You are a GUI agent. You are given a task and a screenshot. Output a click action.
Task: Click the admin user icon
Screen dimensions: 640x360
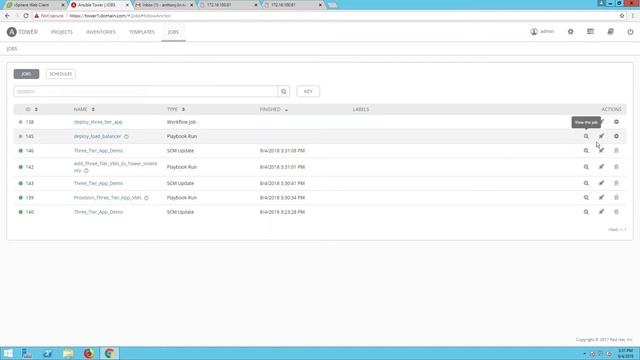(534, 31)
